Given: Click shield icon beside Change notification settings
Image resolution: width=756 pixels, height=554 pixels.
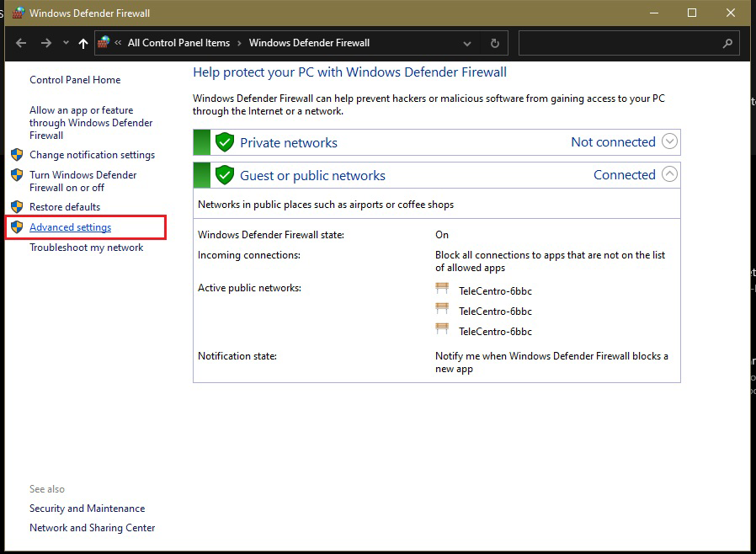Looking at the screenshot, I should pyautogui.click(x=17, y=154).
